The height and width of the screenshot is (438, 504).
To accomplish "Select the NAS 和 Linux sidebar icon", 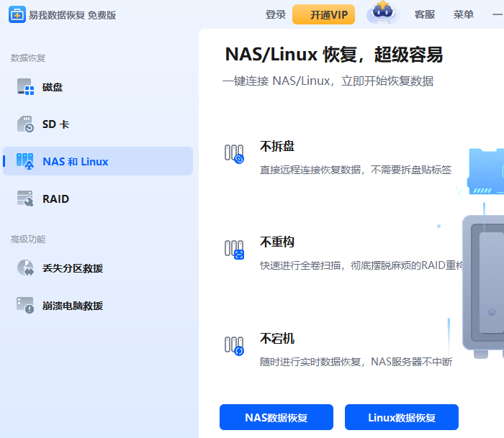I will 25,161.
